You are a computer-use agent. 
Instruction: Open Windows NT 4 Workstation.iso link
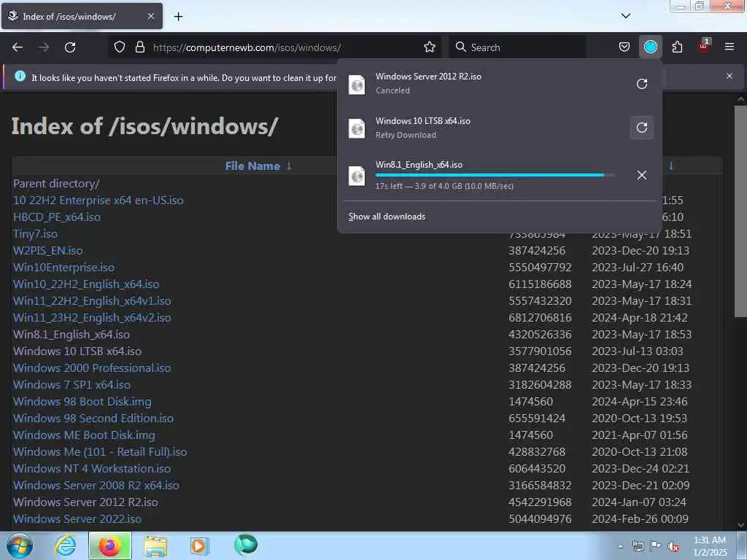click(x=91, y=469)
